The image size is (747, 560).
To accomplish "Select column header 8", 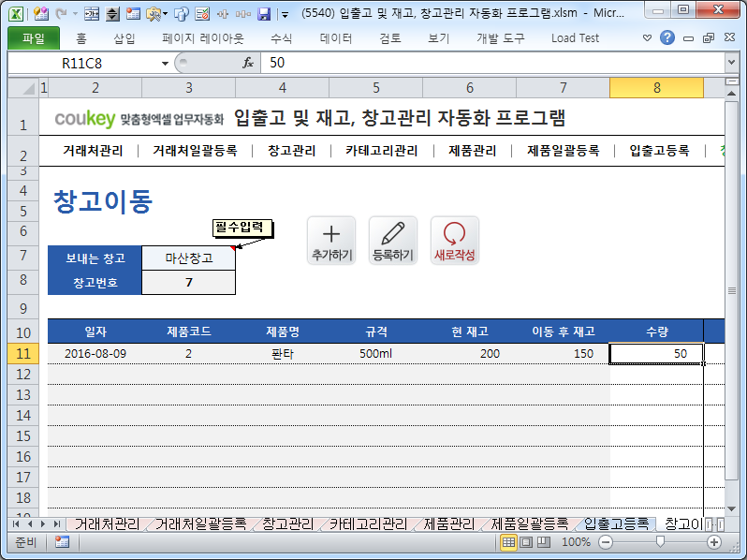I will coord(656,88).
